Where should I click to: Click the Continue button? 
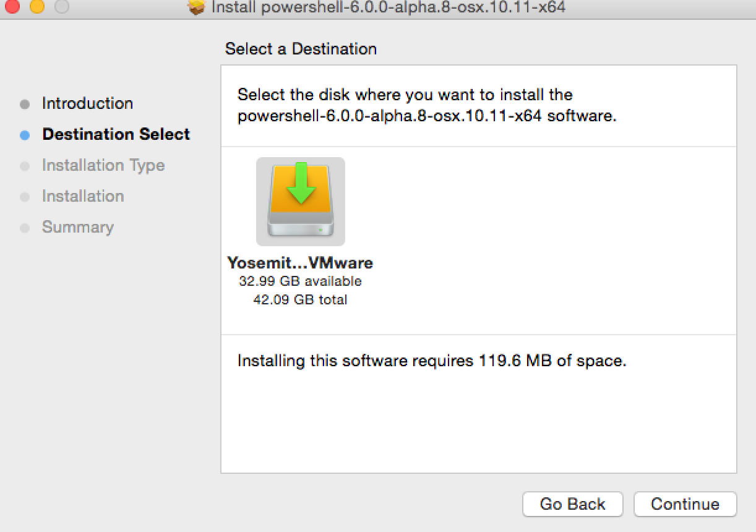point(685,504)
